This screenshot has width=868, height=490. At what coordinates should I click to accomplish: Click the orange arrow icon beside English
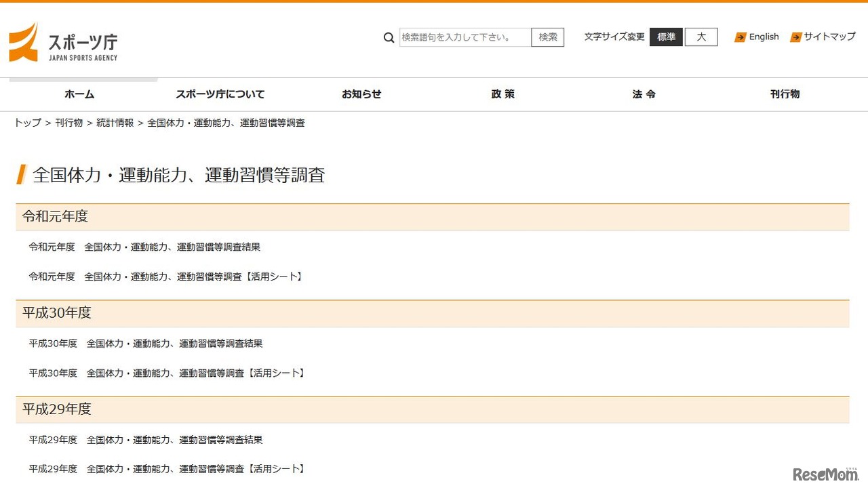[x=740, y=37]
